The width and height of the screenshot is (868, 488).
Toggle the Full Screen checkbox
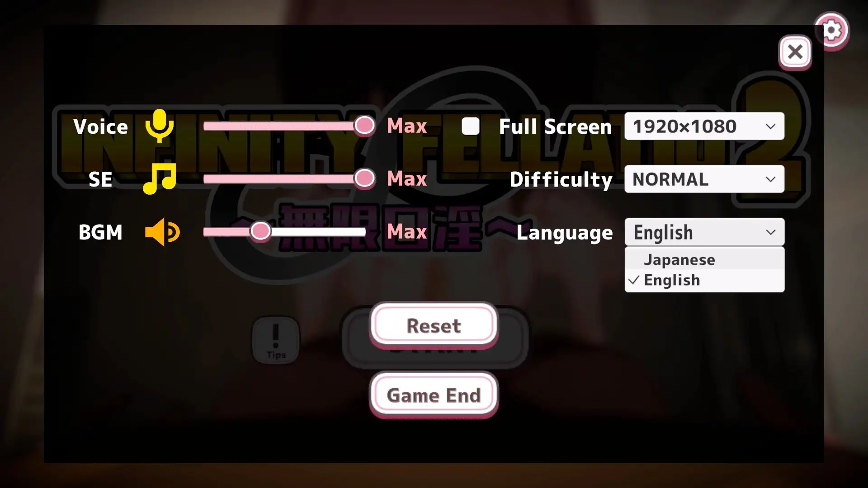coord(470,126)
